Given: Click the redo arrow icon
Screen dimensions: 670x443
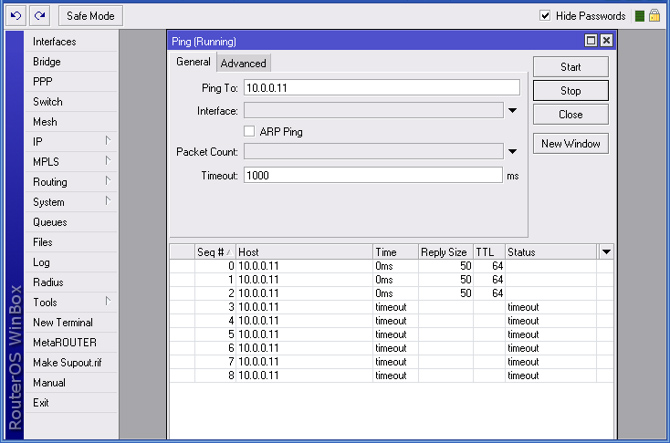Looking at the screenshot, I should click(39, 16).
